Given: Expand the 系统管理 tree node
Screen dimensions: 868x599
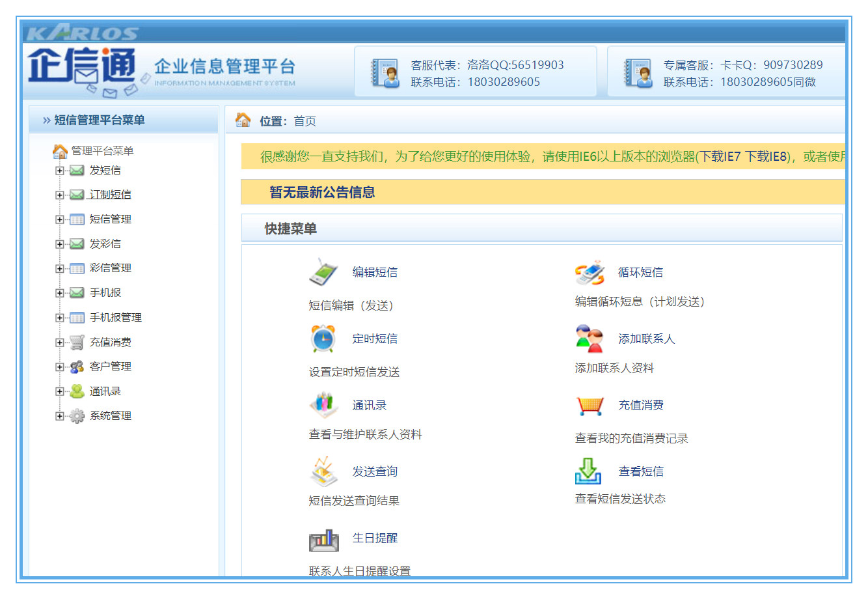Looking at the screenshot, I should [x=60, y=416].
